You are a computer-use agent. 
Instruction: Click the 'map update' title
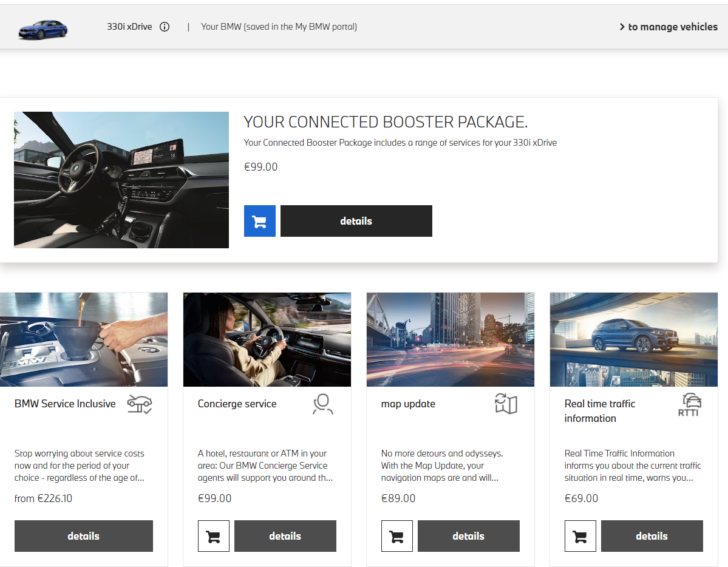(x=408, y=404)
